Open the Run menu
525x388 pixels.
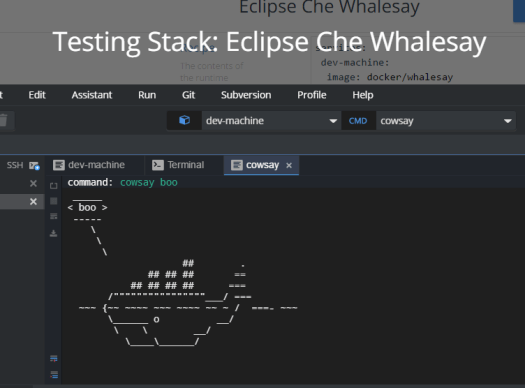[147, 95]
